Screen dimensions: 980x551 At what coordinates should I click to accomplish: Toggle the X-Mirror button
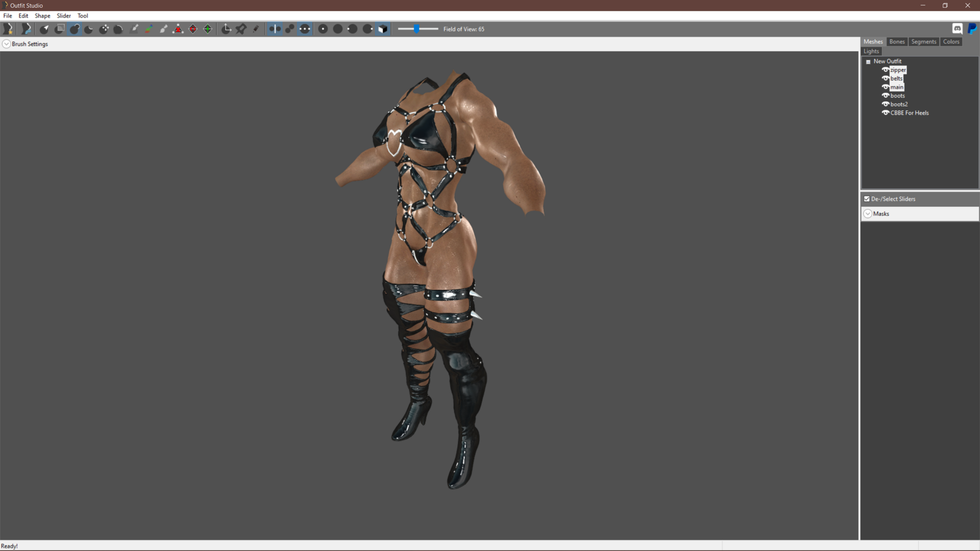pyautogui.click(x=275, y=29)
